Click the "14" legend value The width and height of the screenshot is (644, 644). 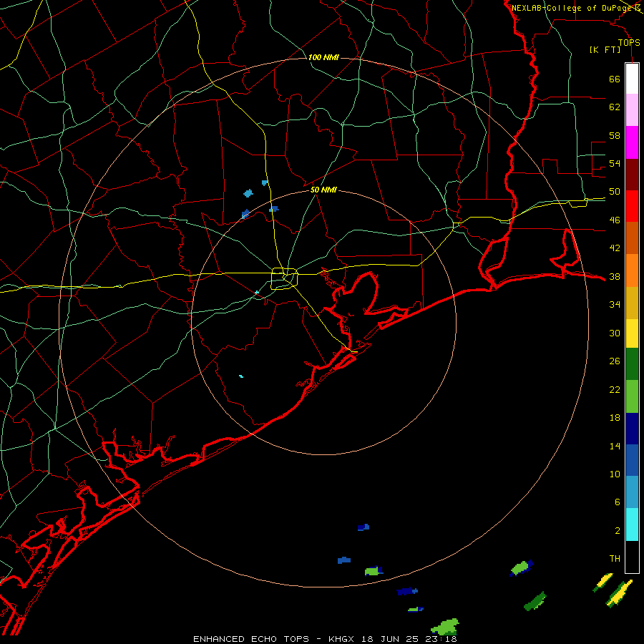coord(615,446)
